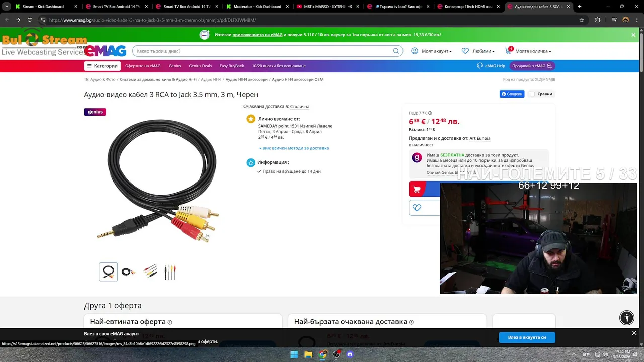Click the red add-to-cart icon button
The width and height of the screenshot is (644, 362).
pyautogui.click(x=417, y=189)
